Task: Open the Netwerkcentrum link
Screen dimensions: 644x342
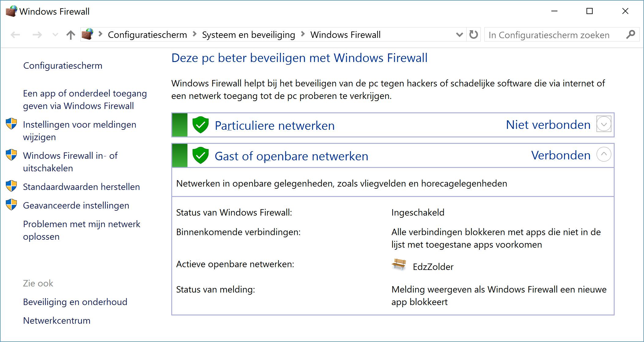Action: click(x=57, y=321)
